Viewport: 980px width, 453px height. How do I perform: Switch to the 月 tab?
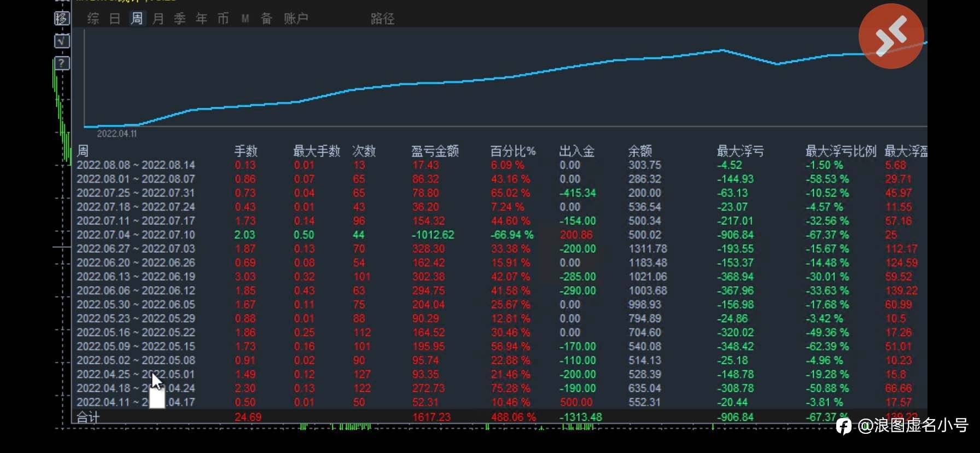(x=158, y=19)
